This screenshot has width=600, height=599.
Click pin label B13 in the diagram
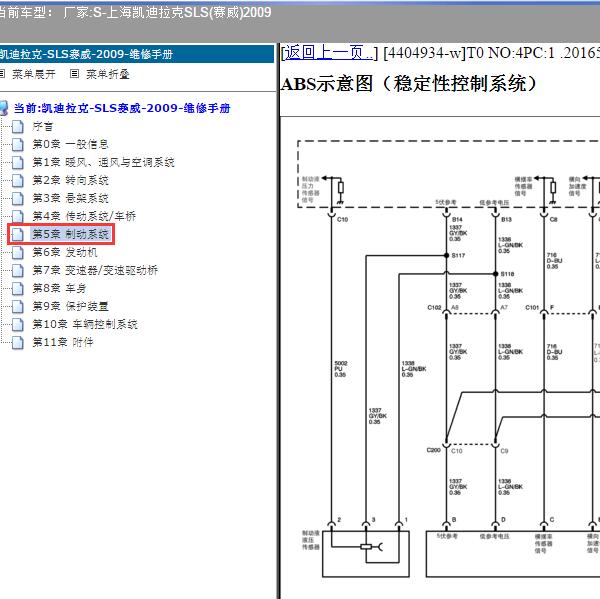506,220
